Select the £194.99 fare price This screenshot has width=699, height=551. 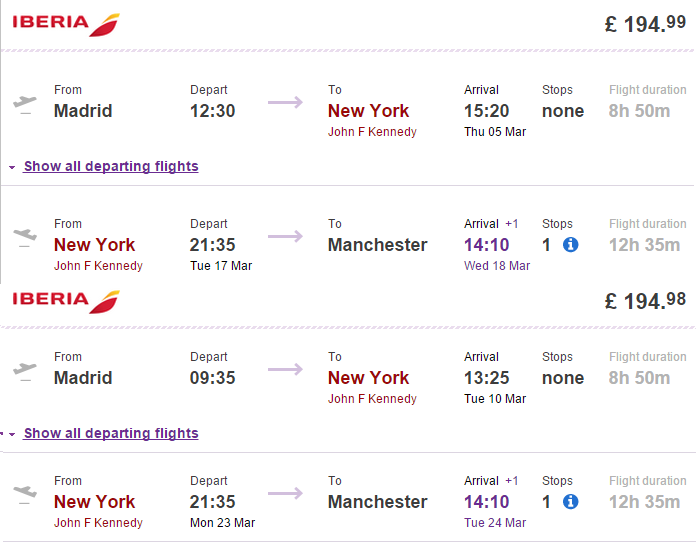pyautogui.click(x=645, y=24)
